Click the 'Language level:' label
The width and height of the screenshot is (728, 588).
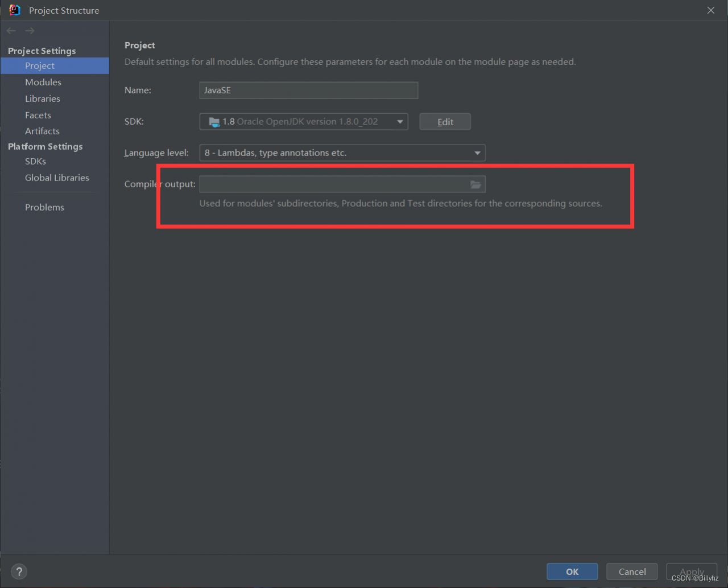pyautogui.click(x=156, y=153)
